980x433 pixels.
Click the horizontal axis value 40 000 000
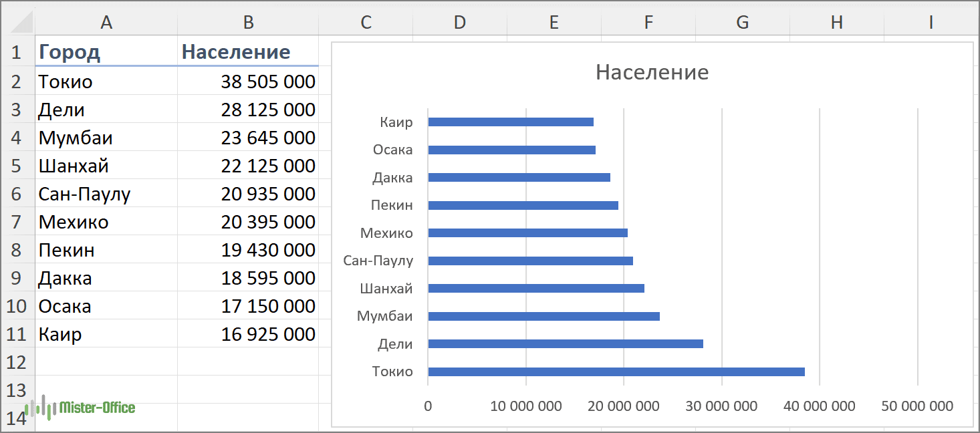pyautogui.click(x=820, y=406)
